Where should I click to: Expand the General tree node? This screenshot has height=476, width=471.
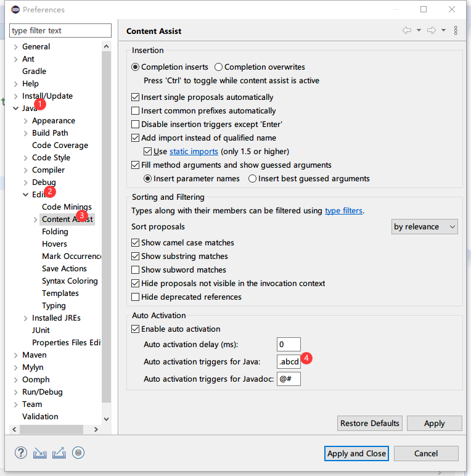(16, 47)
